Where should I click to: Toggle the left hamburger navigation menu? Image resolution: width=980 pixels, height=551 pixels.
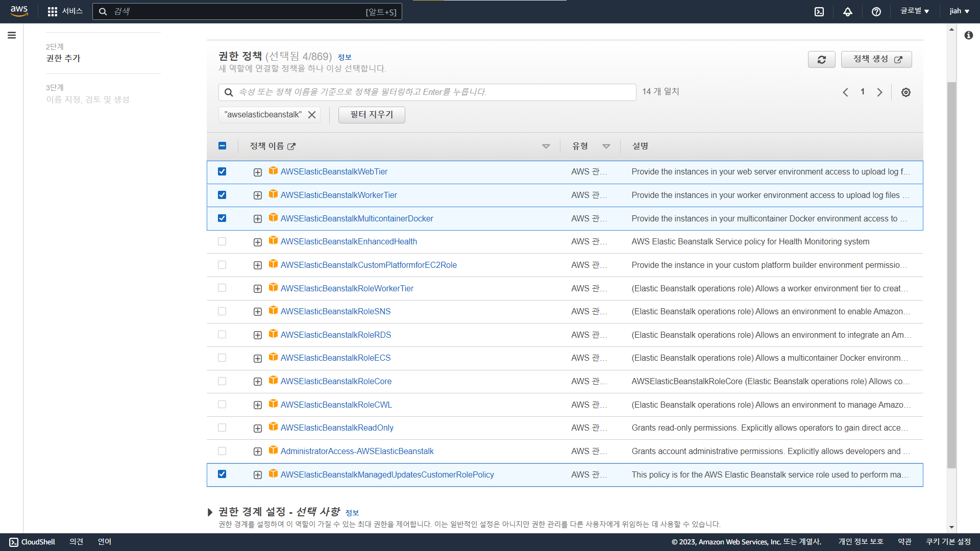coord(12,35)
